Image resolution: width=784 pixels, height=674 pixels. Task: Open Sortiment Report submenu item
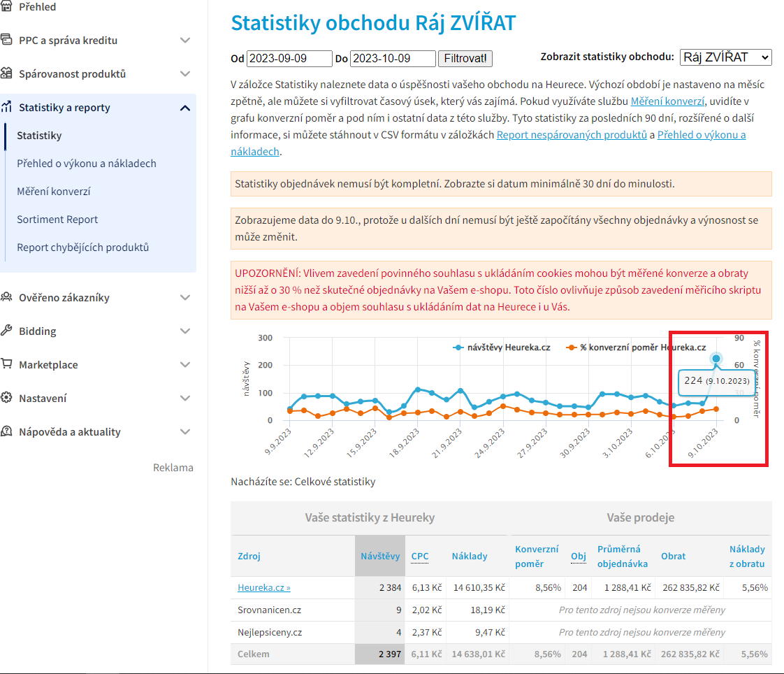point(57,220)
